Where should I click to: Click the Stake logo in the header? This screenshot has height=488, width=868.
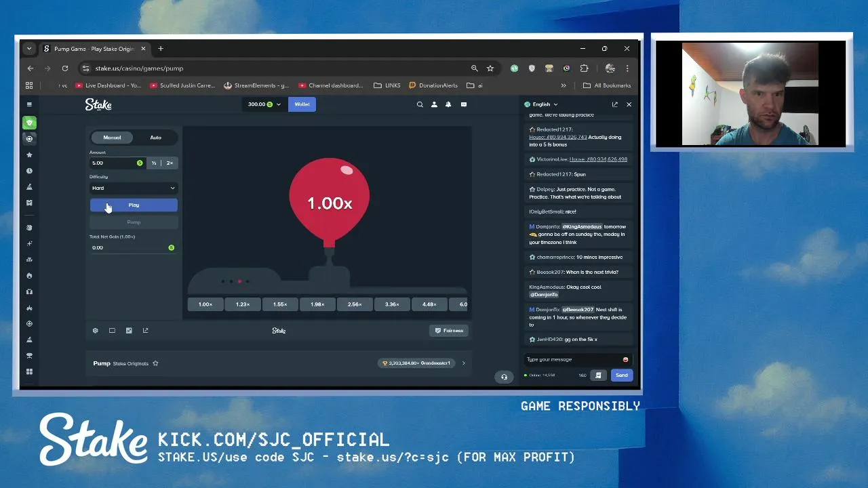point(98,104)
